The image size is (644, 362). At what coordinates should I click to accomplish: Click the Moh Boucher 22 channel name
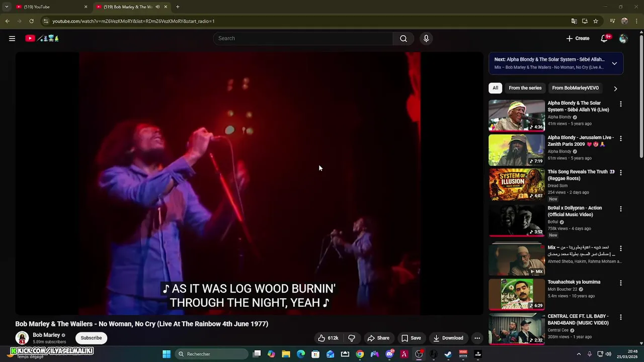pos(563,290)
